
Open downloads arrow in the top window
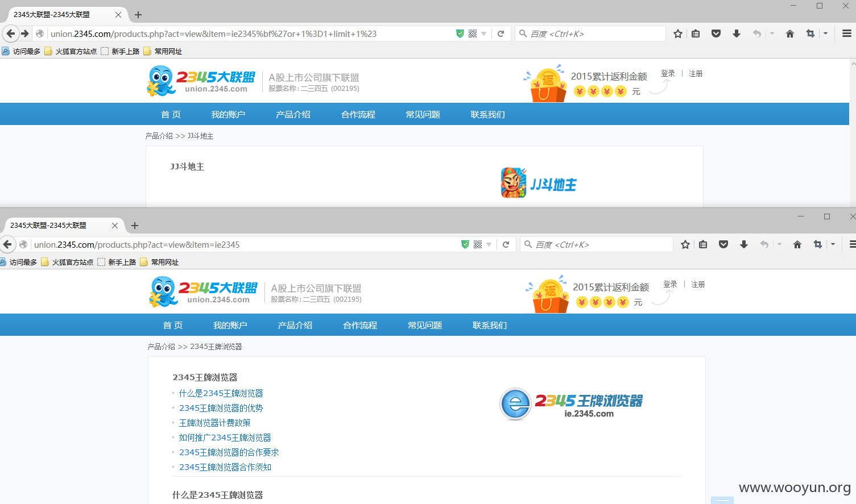point(737,34)
